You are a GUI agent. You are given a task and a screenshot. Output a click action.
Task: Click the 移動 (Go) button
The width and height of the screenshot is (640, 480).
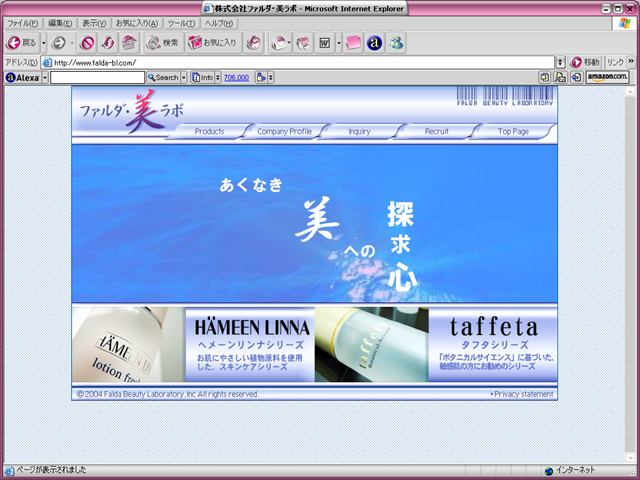point(586,62)
